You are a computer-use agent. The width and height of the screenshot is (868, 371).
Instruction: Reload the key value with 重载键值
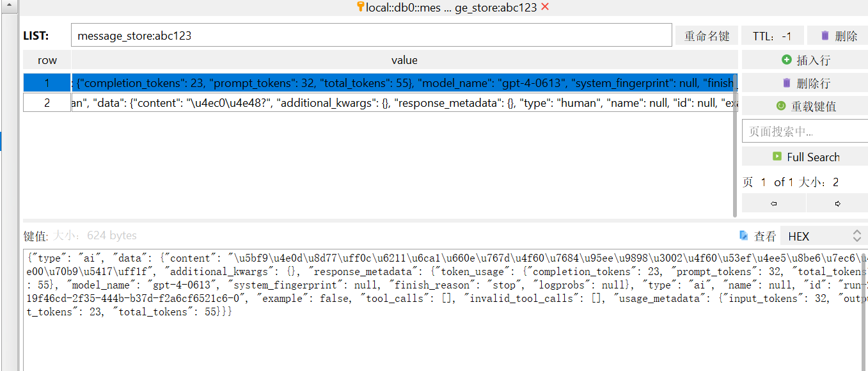805,106
